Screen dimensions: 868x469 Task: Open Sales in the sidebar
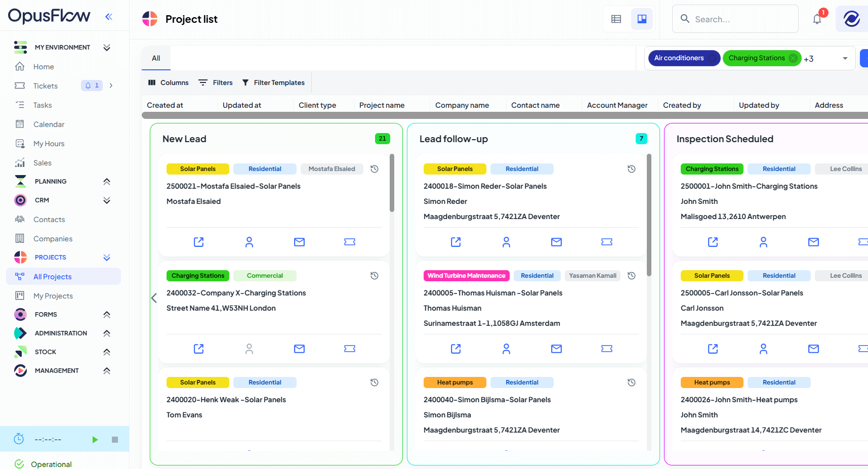click(x=43, y=163)
